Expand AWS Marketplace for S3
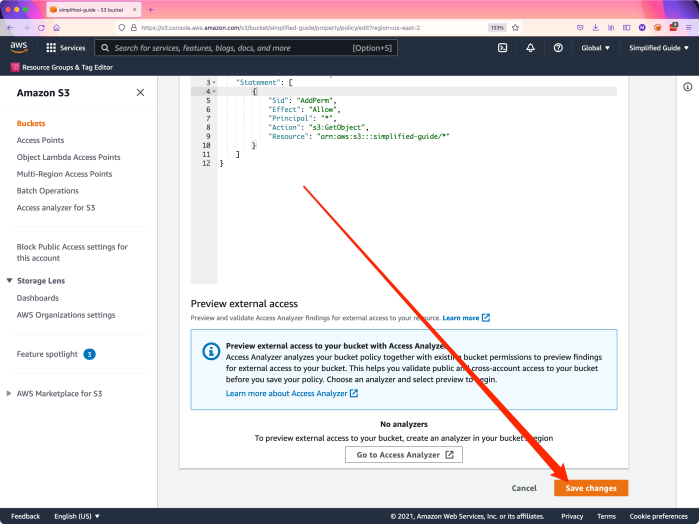Viewport: 699px width, 524px height. (x=8, y=393)
